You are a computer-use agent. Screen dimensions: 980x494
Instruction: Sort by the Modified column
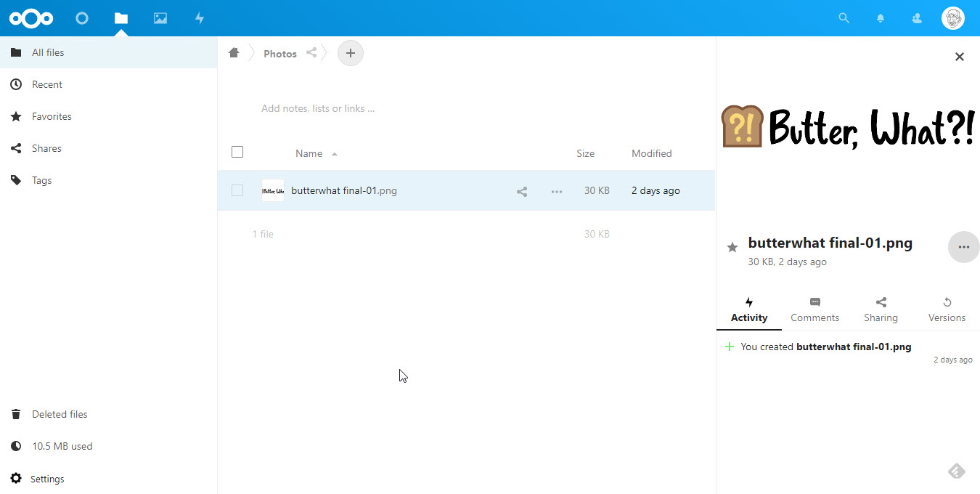(652, 153)
